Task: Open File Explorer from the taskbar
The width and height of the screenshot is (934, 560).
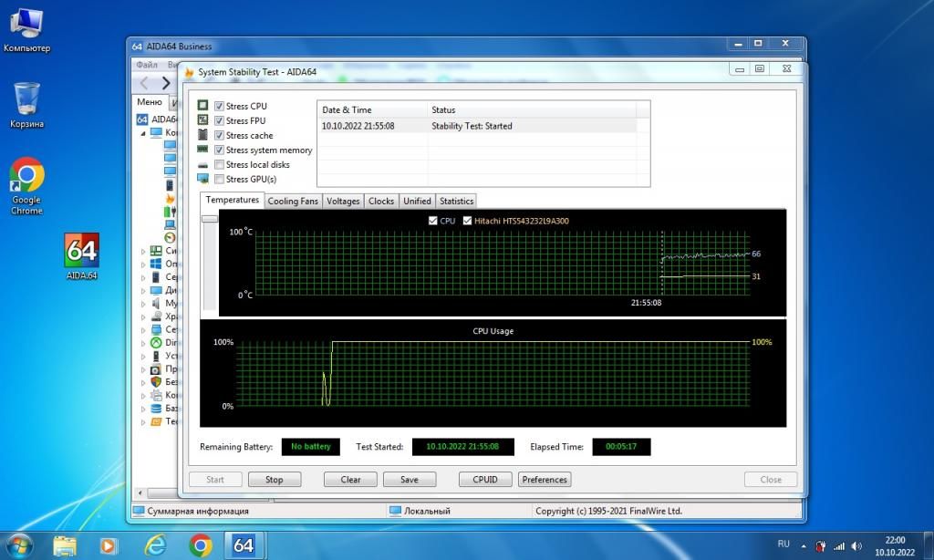Action: click(65, 545)
